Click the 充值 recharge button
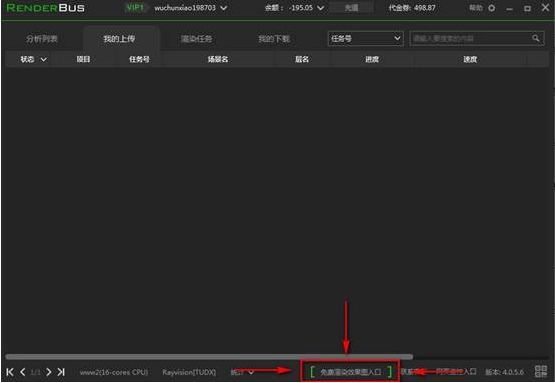This screenshot has width=555, height=383. (351, 8)
